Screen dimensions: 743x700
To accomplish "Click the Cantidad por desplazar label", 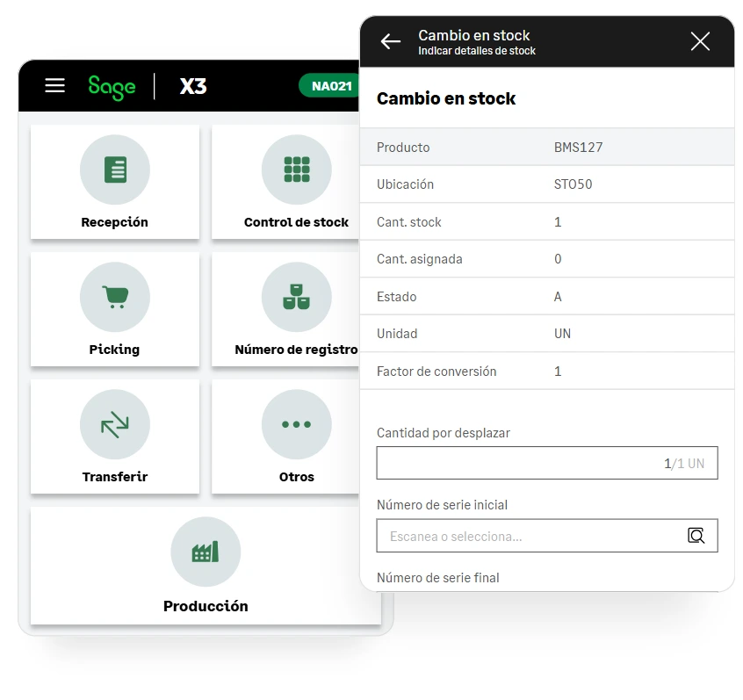I will [443, 433].
